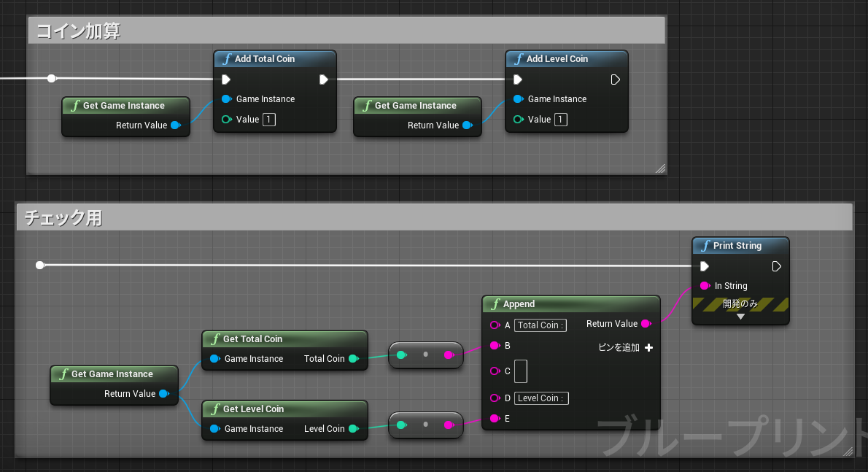The width and height of the screenshot is (868, 472).
Task: Click the Print String output execution pin
Action: tap(776, 267)
